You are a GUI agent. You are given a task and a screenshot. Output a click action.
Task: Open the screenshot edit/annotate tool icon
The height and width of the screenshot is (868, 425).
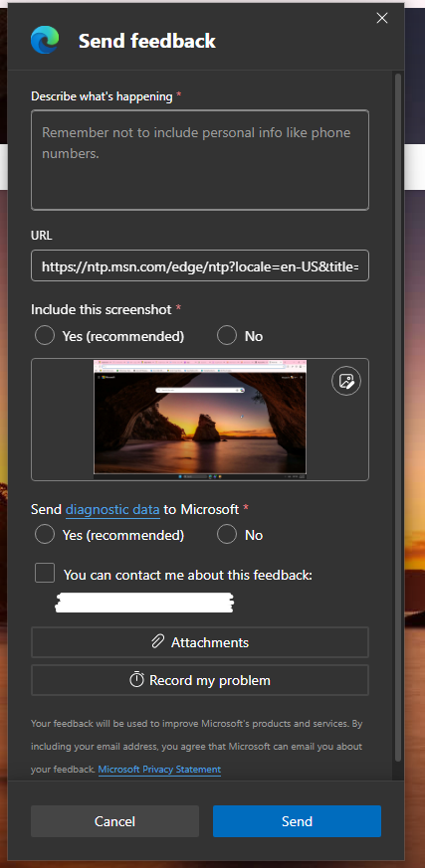click(x=346, y=382)
